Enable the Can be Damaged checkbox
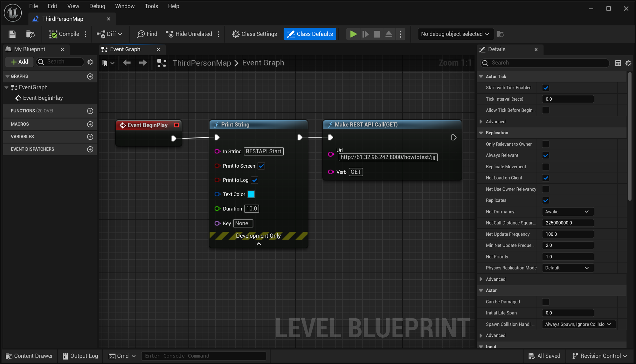 pos(546,302)
